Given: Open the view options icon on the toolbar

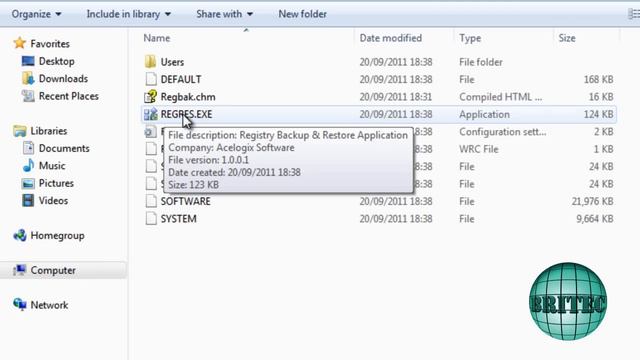Looking at the screenshot, I should pyautogui.click(x=633, y=14).
